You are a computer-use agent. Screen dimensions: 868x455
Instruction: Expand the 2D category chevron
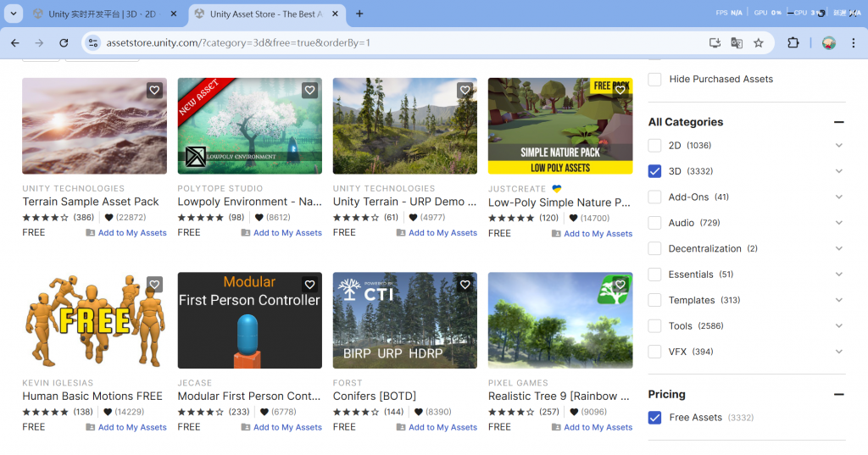838,146
